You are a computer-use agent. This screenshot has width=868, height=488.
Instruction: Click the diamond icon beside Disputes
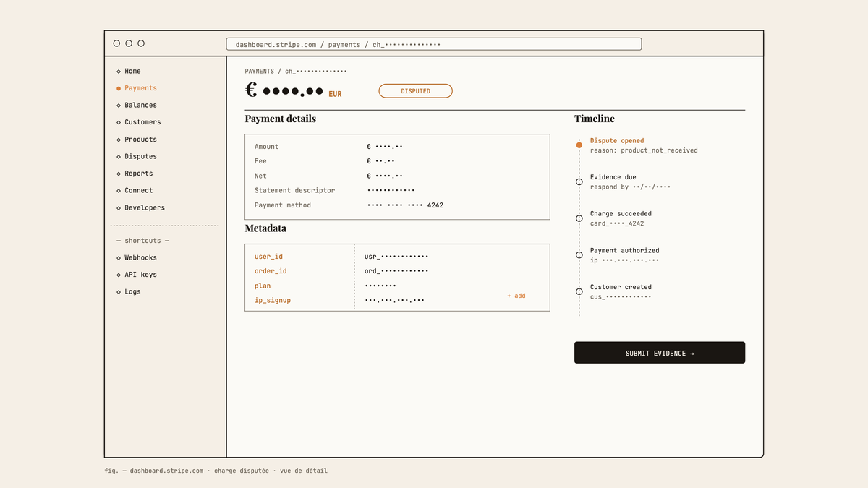tap(119, 156)
